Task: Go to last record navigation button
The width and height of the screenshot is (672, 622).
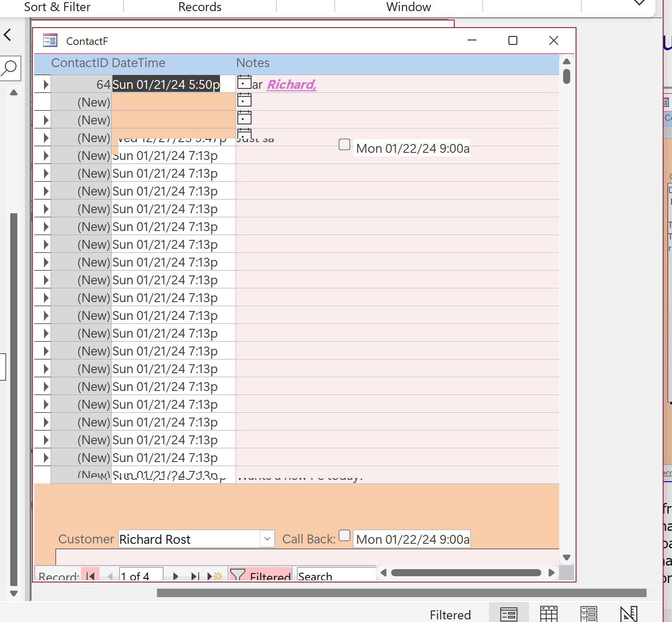Action: pos(195,576)
